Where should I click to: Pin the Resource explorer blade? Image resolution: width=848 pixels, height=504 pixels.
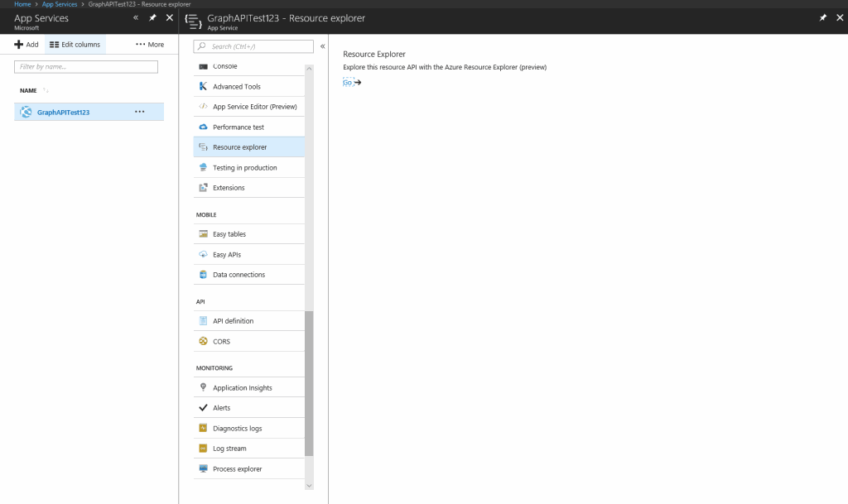click(823, 18)
